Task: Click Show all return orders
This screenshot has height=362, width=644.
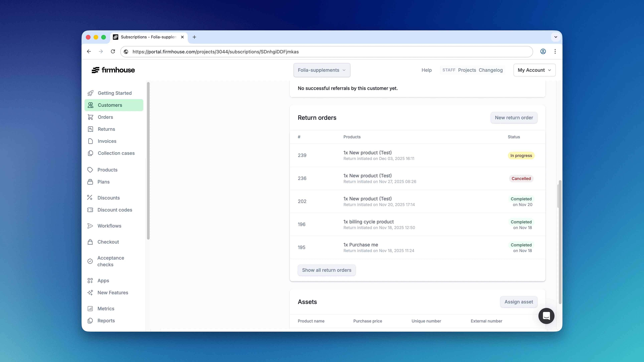Action: click(327, 270)
